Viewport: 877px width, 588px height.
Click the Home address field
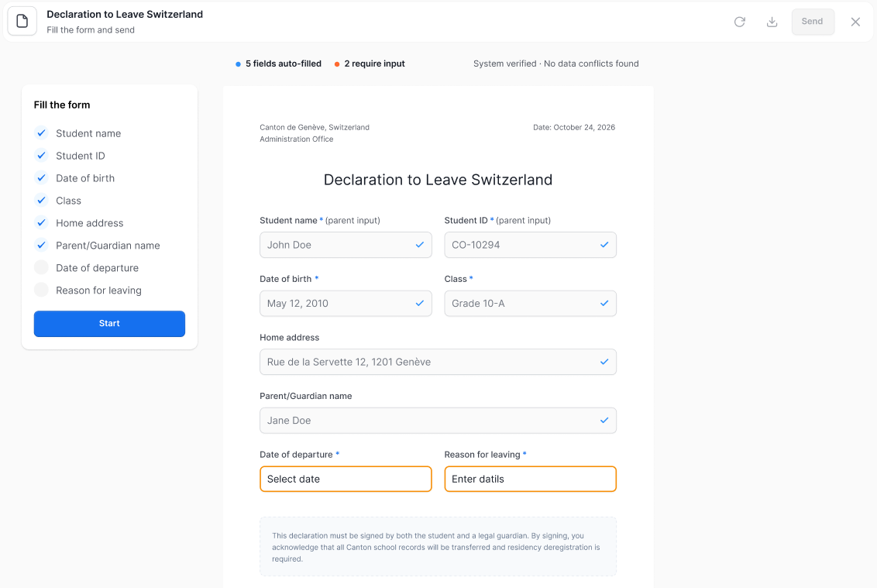438,362
